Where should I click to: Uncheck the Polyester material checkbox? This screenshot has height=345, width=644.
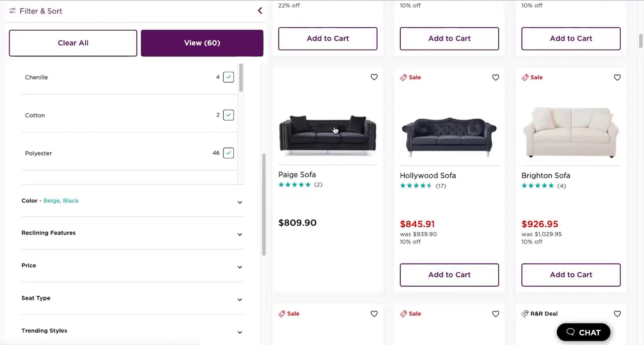(228, 153)
